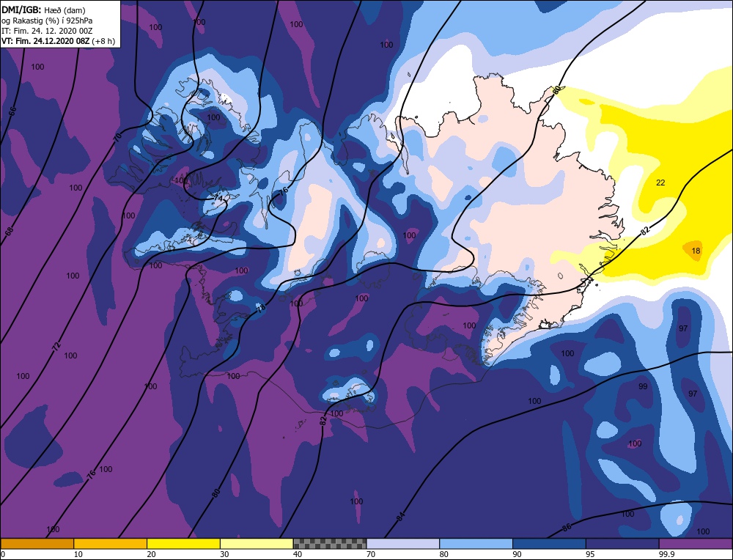Select the lavender 70–80 legend swatch
This screenshot has height=560, width=733.
403,543
